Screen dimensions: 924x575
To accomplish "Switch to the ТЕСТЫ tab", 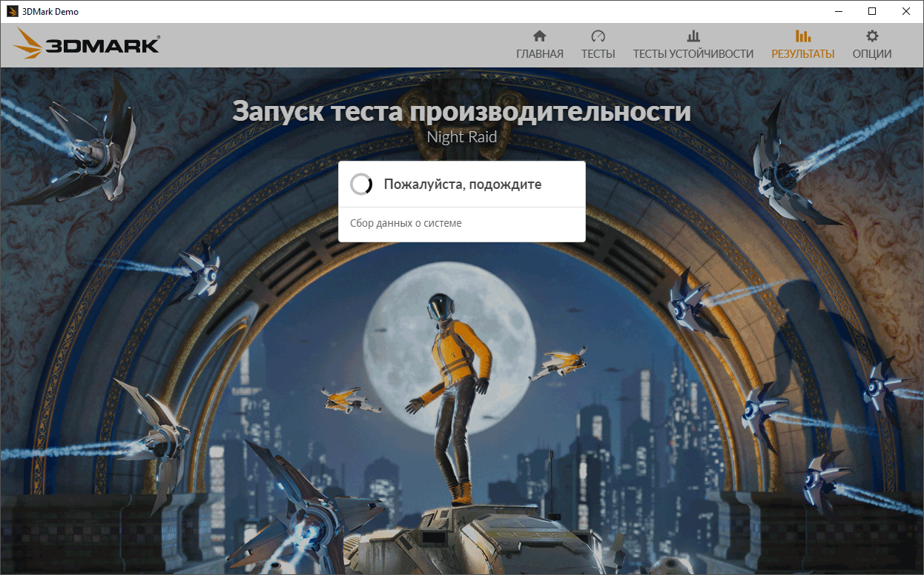I will [598, 44].
